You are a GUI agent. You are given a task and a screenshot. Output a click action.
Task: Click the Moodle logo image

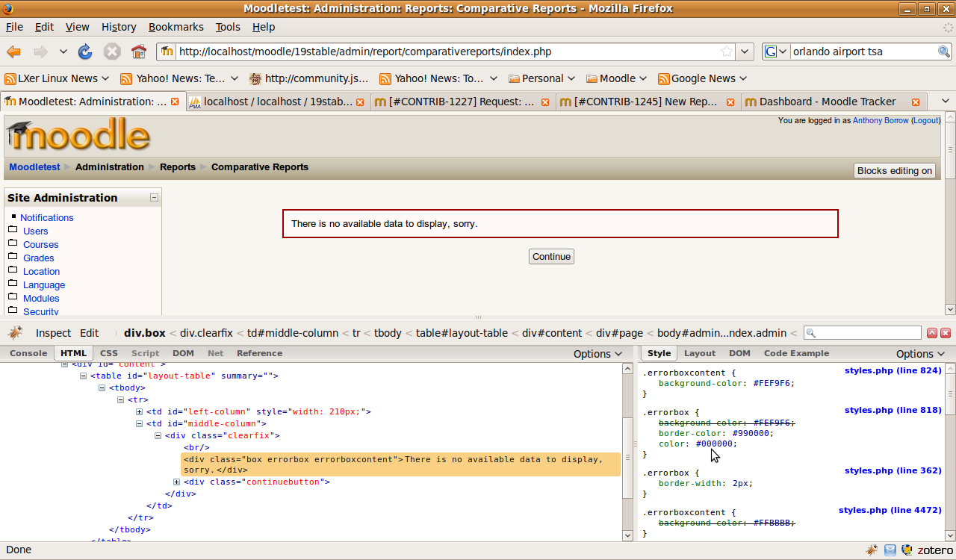[78, 134]
